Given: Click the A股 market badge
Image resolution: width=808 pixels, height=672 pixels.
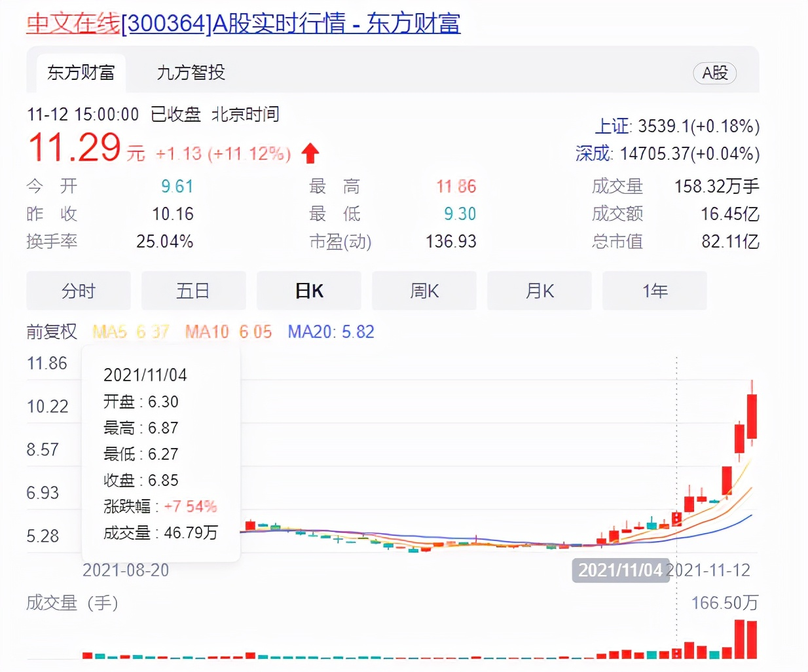Looking at the screenshot, I should (715, 73).
